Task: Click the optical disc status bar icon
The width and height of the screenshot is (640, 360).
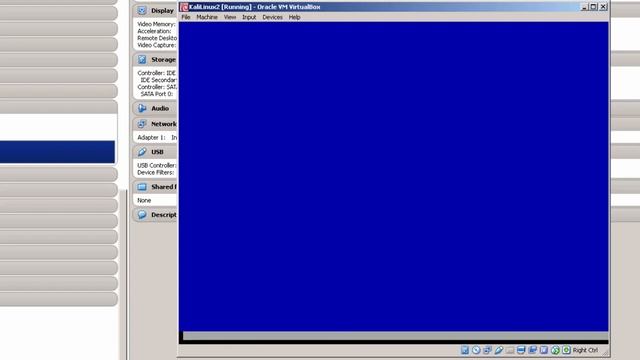Action: click(476, 350)
